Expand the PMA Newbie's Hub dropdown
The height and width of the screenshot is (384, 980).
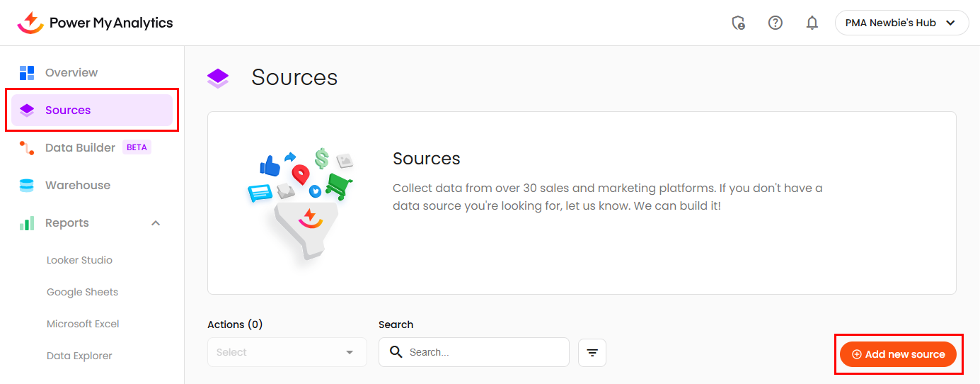[x=901, y=23]
